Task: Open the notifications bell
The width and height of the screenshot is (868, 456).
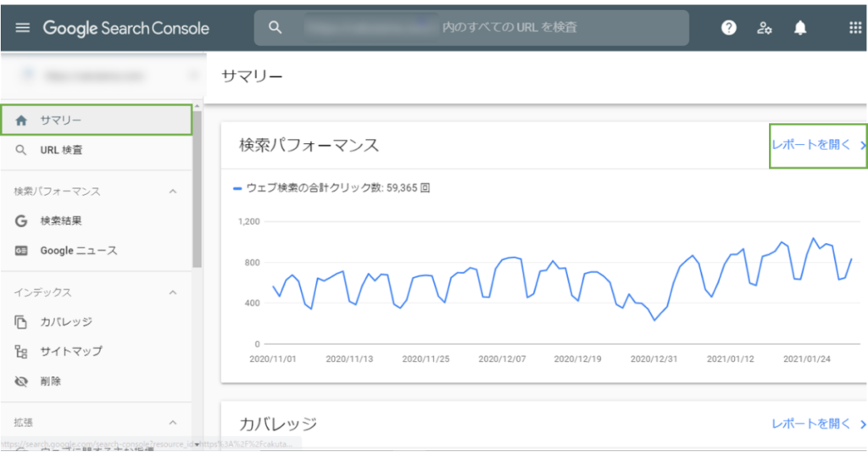Action: (x=800, y=28)
